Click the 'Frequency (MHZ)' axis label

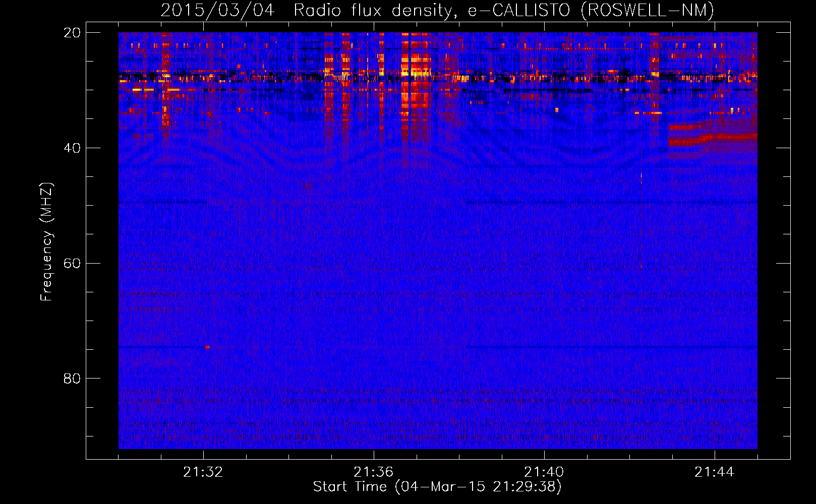pyautogui.click(x=46, y=242)
